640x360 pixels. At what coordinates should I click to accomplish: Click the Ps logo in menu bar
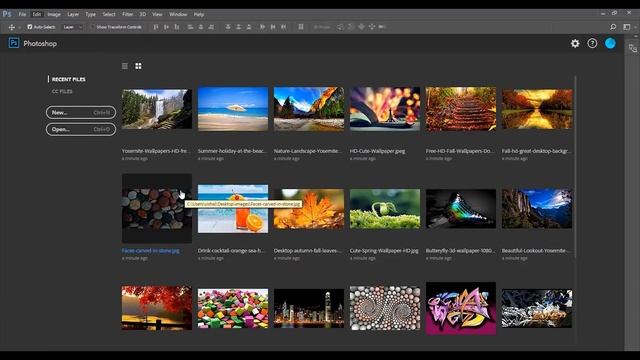7,14
